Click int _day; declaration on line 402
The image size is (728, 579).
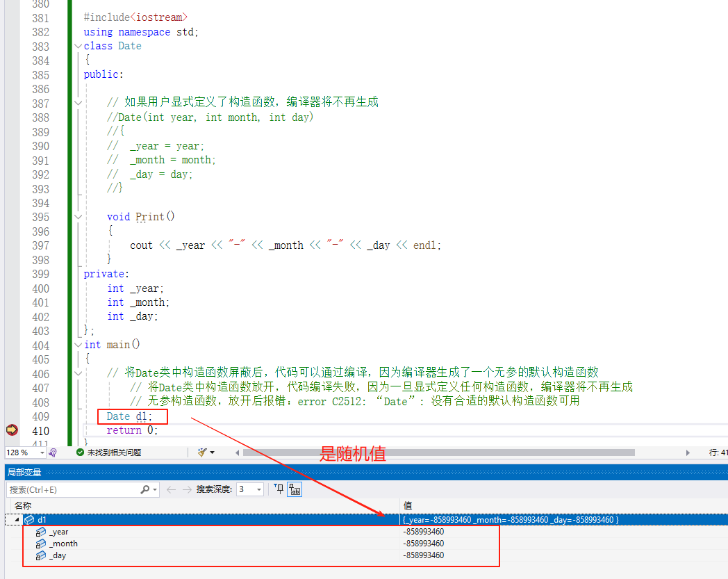pyautogui.click(x=133, y=316)
